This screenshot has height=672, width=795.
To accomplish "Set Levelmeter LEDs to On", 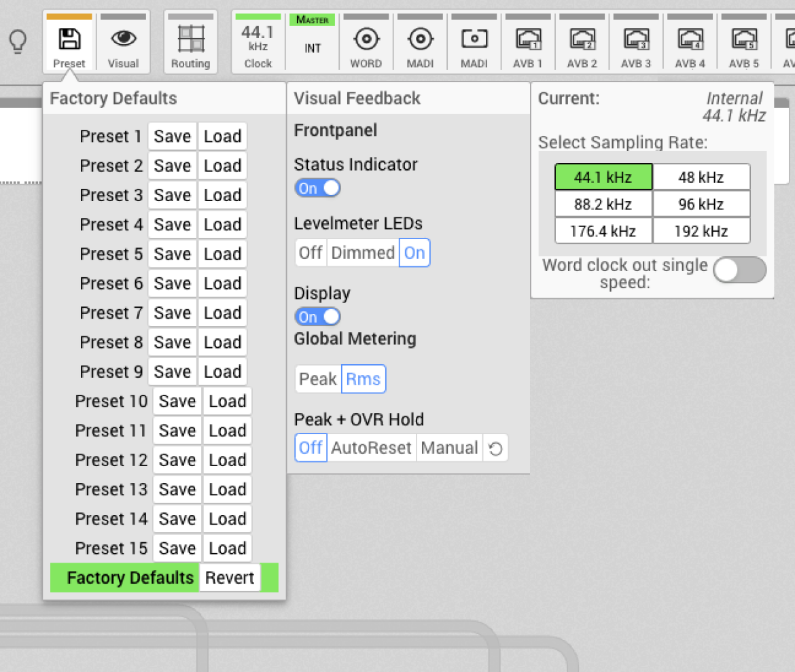I will point(414,253).
